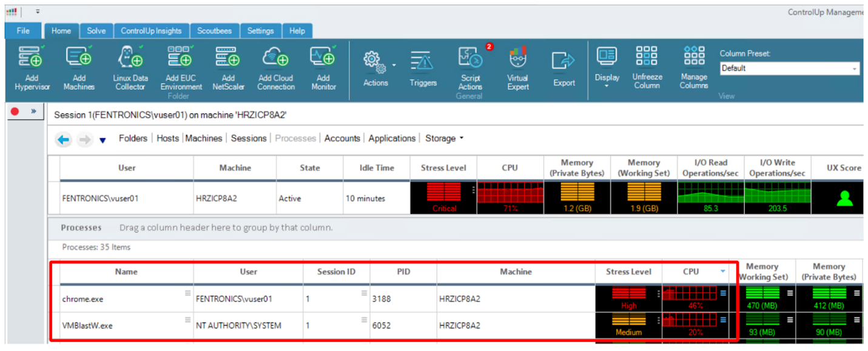Open chrome.exe Session ID cell menu icon
The image size is (868, 351).
(x=364, y=293)
